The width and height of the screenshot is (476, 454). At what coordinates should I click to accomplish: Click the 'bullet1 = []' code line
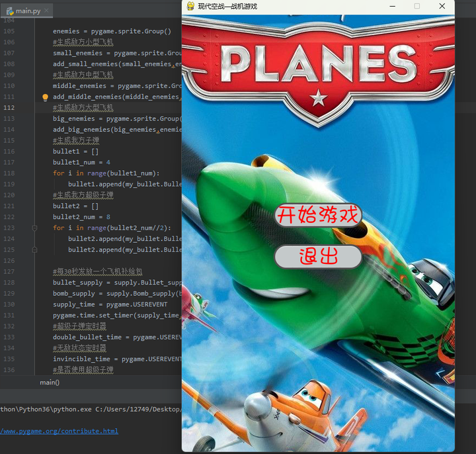pyautogui.click(x=75, y=152)
